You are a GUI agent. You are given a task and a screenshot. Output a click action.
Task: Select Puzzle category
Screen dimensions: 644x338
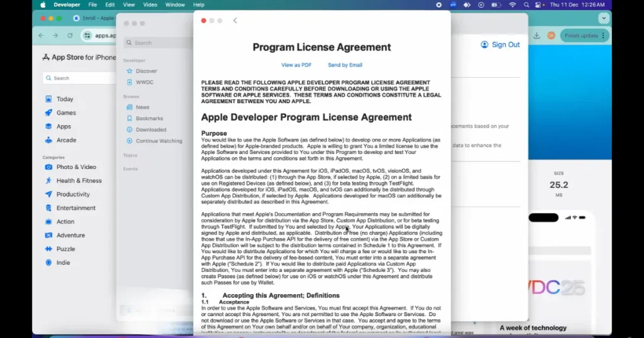click(x=65, y=249)
